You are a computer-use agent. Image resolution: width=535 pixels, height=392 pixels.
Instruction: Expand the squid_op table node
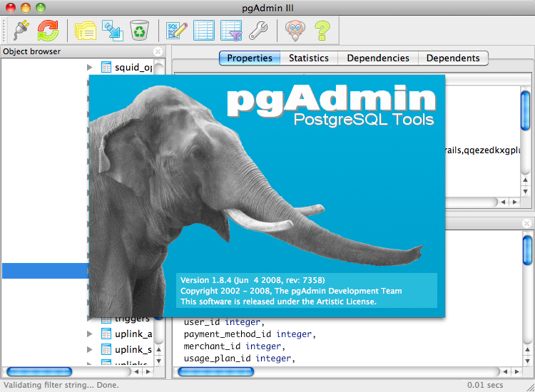90,67
